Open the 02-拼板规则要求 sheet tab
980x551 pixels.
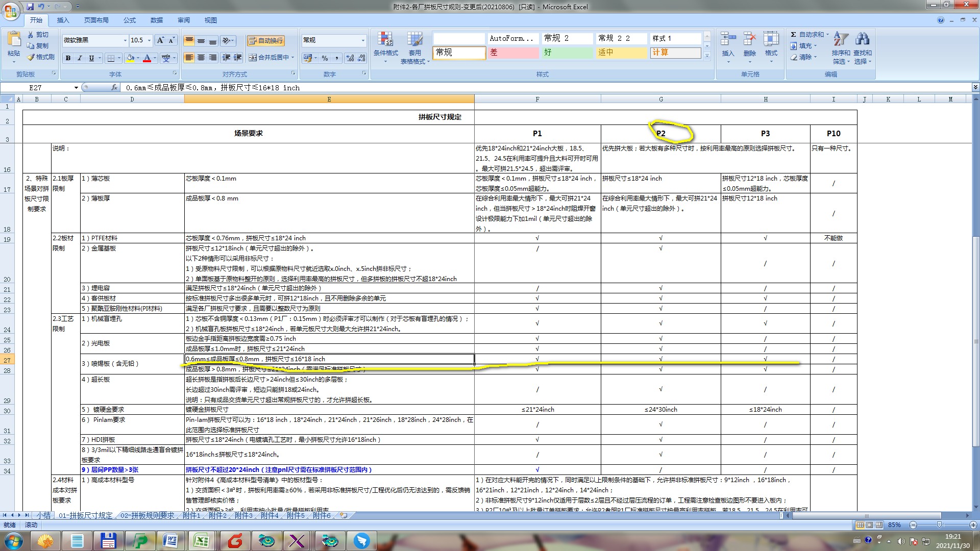coord(147,515)
